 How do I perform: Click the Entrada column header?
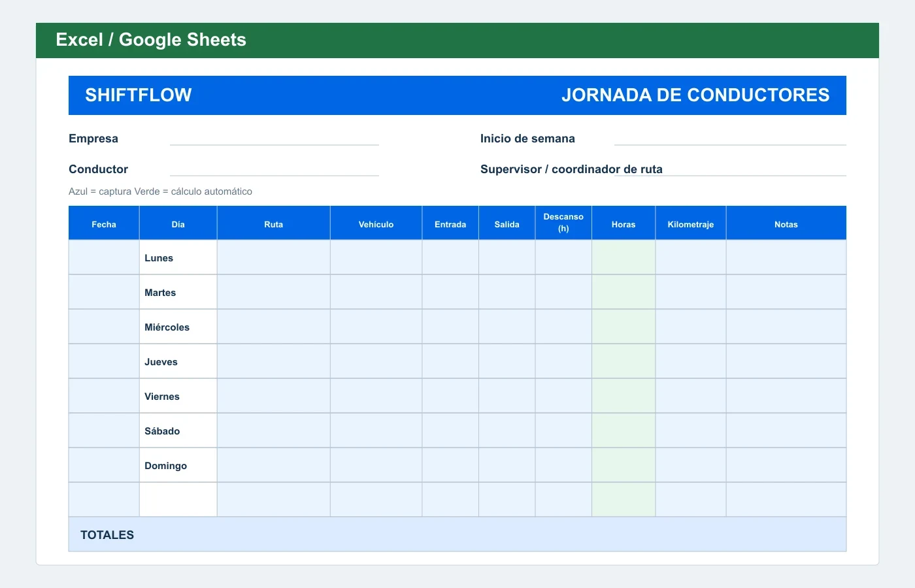450,223
